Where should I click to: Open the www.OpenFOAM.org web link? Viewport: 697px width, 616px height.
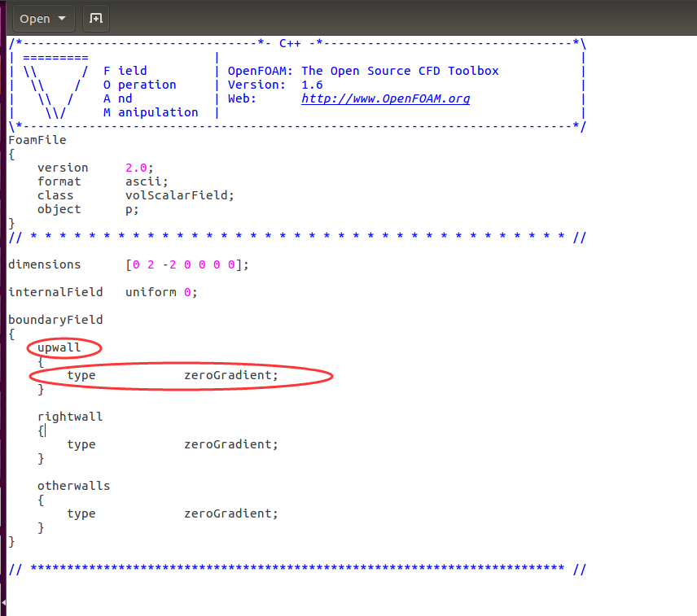pyautogui.click(x=385, y=98)
